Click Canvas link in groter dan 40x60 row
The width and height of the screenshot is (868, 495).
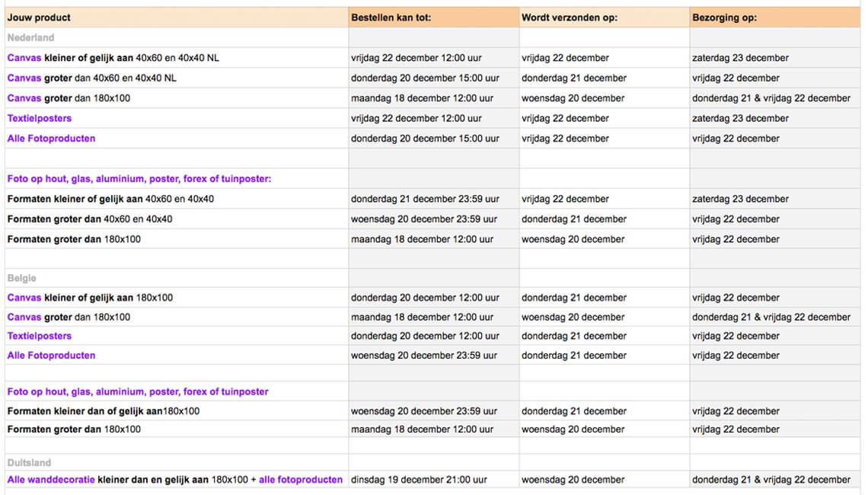click(24, 78)
